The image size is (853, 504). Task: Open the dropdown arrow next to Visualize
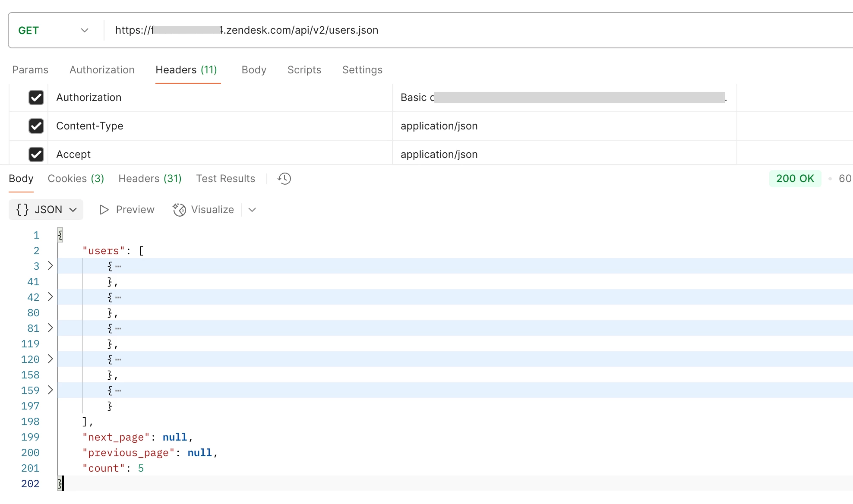253,210
